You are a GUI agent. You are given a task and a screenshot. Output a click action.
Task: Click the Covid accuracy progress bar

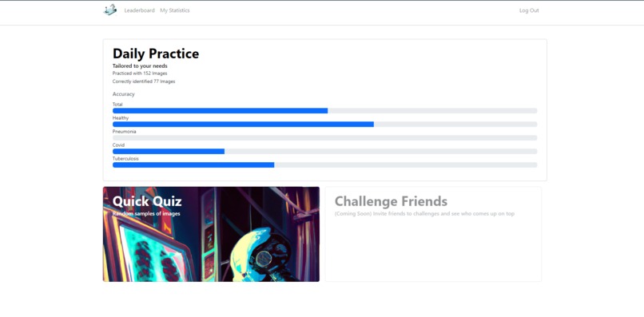tap(325, 151)
